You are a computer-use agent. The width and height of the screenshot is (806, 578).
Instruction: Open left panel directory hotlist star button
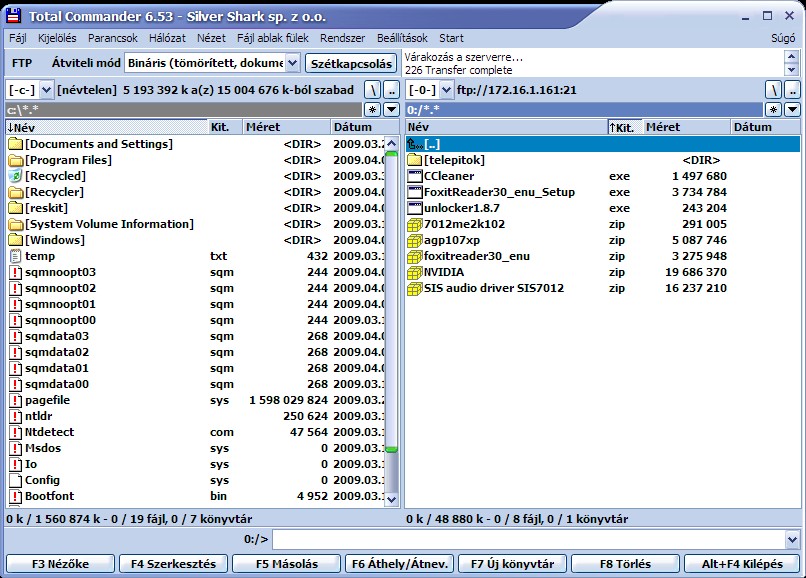[372, 109]
